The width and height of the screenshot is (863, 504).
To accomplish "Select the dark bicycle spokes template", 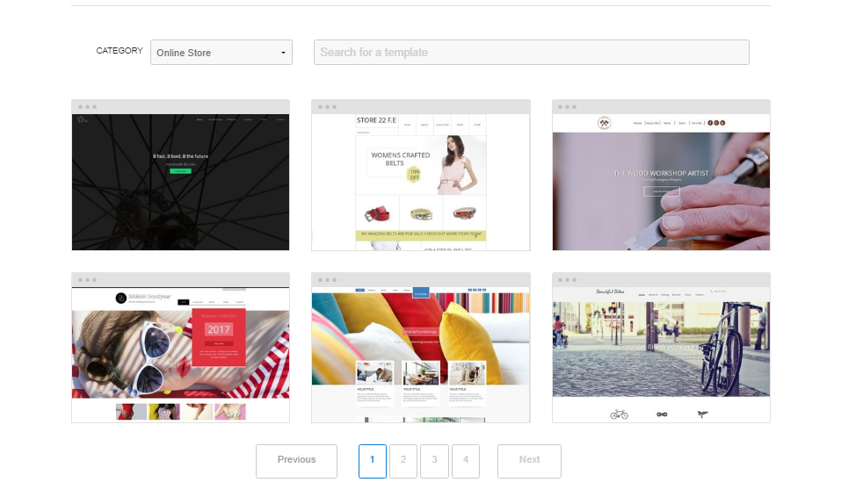I will tap(180, 176).
